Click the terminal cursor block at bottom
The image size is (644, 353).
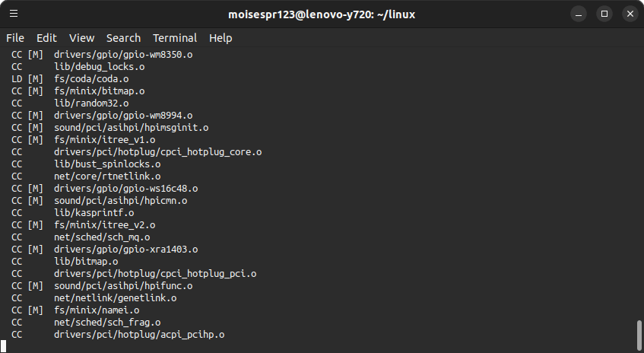coord(3,346)
